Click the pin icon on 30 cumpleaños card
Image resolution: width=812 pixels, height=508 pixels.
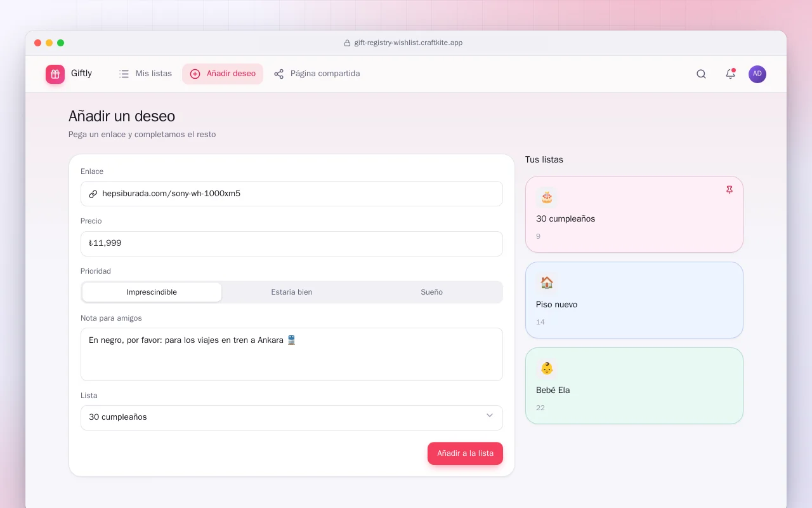point(729,190)
